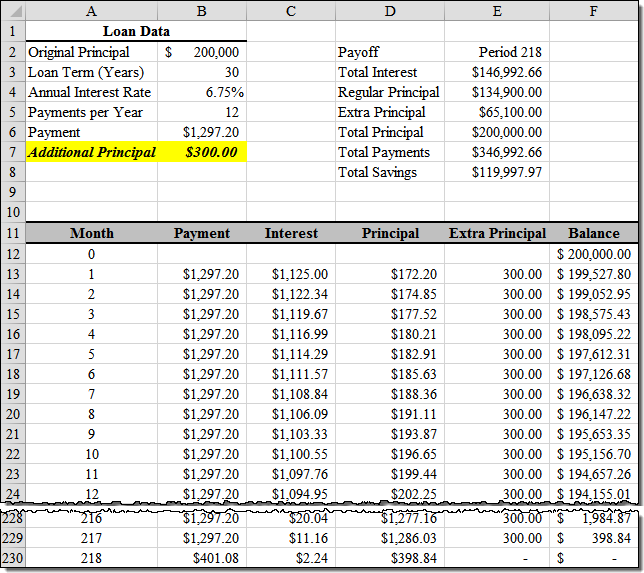Click the 'Interest' table header

pos(291,233)
